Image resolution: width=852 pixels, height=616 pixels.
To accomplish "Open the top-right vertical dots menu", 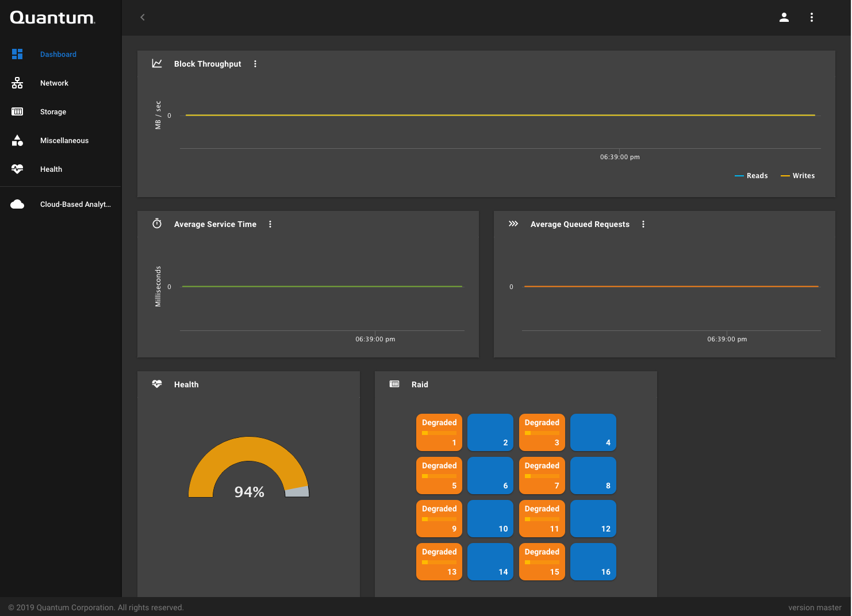I will point(811,17).
